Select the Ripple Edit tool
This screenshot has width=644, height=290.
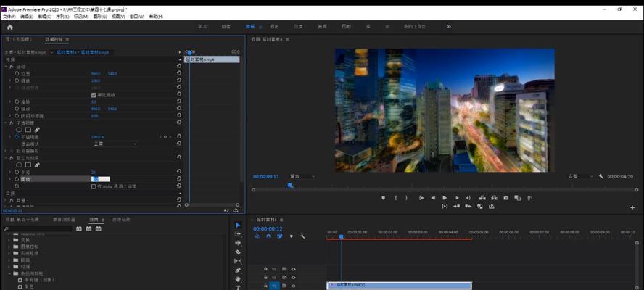(x=238, y=243)
